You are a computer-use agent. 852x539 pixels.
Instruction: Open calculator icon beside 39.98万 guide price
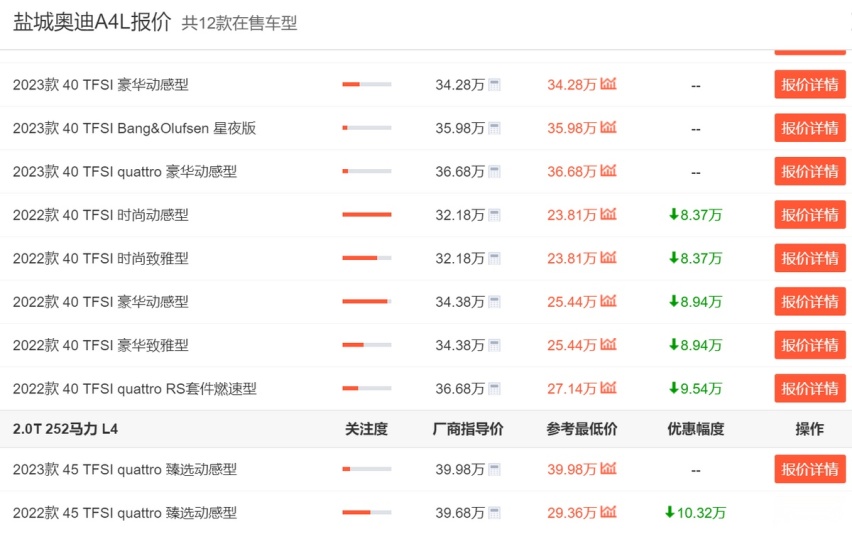click(494, 469)
